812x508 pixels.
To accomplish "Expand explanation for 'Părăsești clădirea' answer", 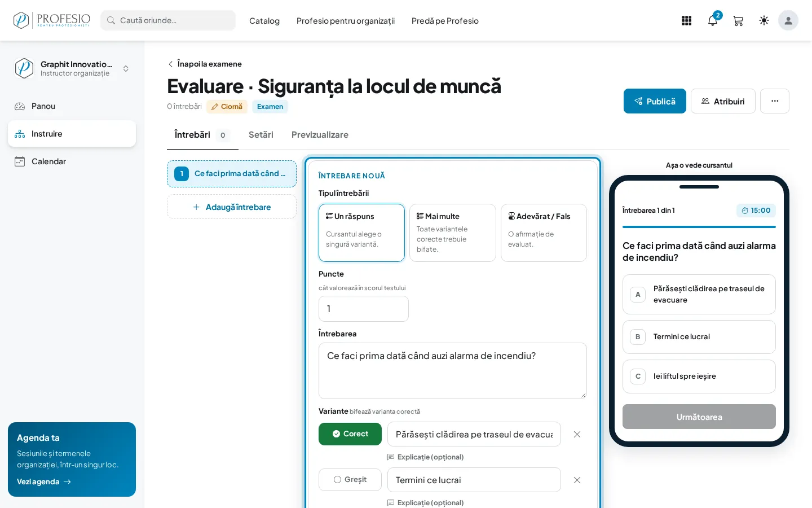I will [x=426, y=457].
